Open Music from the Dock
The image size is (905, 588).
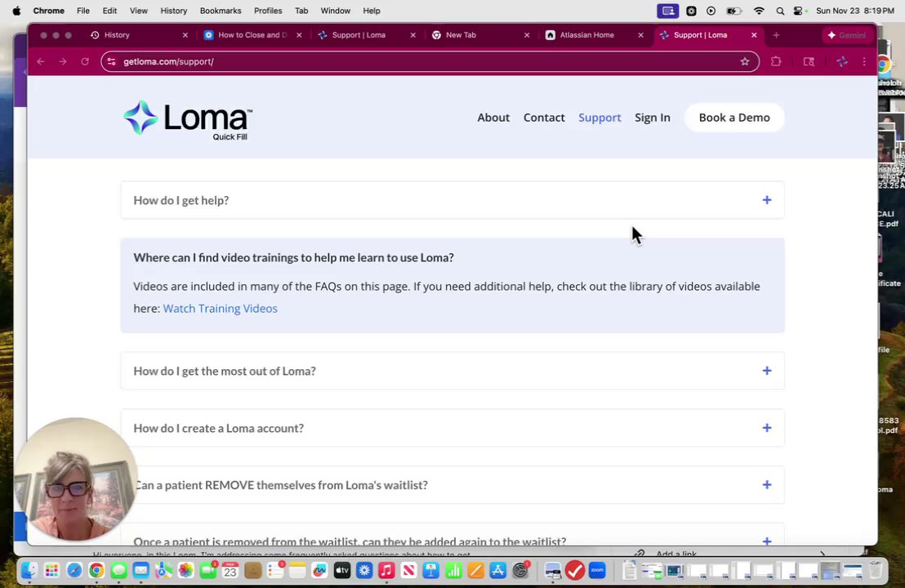coord(386,571)
